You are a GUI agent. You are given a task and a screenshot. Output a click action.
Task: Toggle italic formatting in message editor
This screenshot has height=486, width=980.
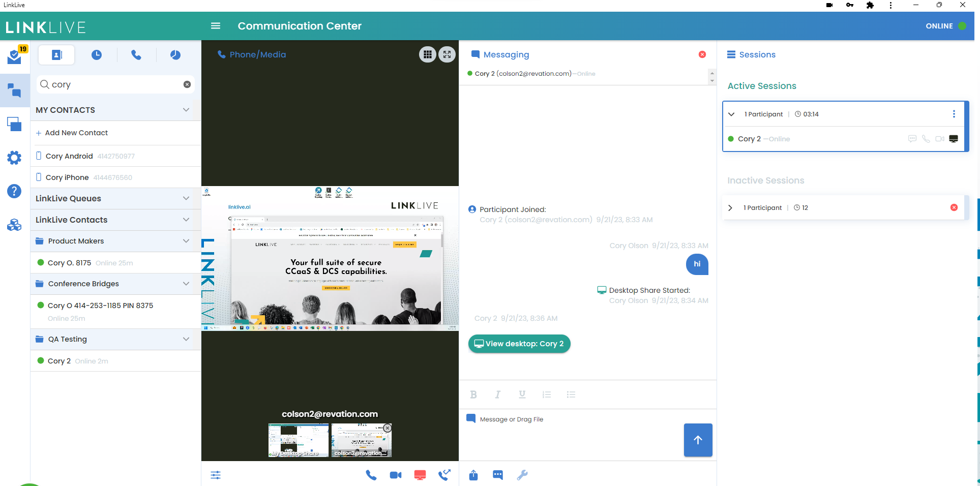click(497, 394)
